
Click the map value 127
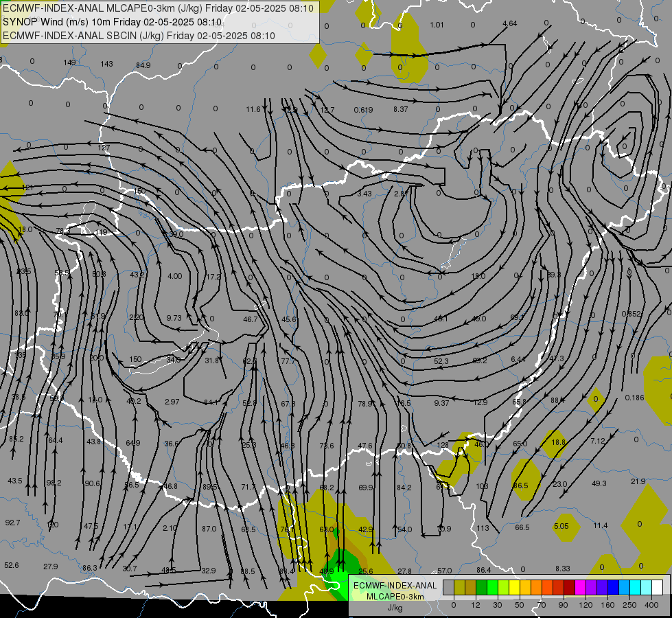pos(104,148)
